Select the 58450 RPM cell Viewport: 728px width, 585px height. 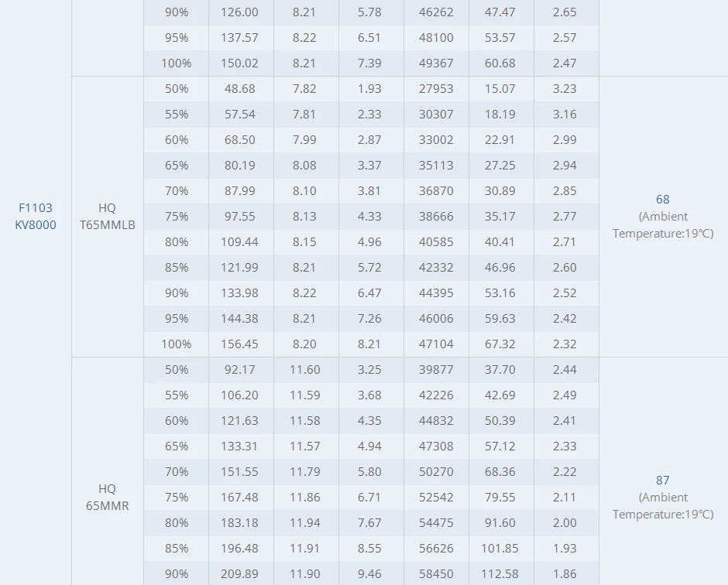point(436,574)
